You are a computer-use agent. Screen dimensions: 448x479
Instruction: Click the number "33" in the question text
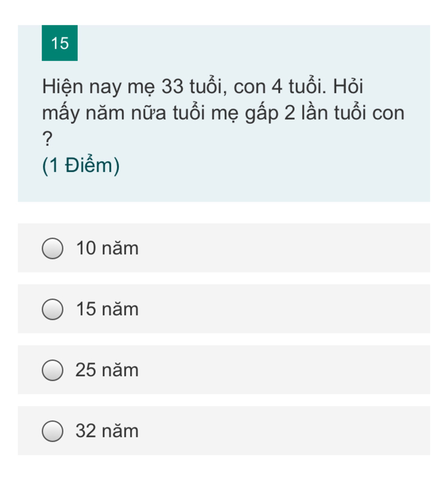coord(172,87)
